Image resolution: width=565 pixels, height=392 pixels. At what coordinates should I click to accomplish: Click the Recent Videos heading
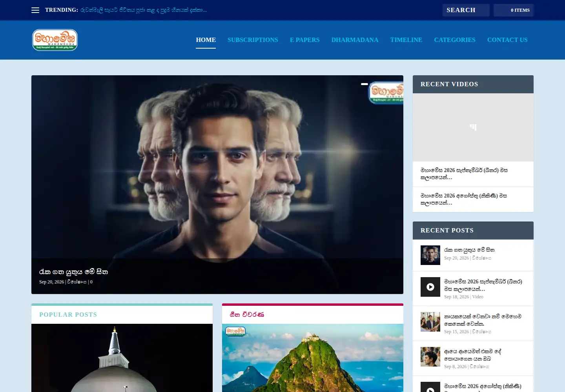(x=449, y=84)
